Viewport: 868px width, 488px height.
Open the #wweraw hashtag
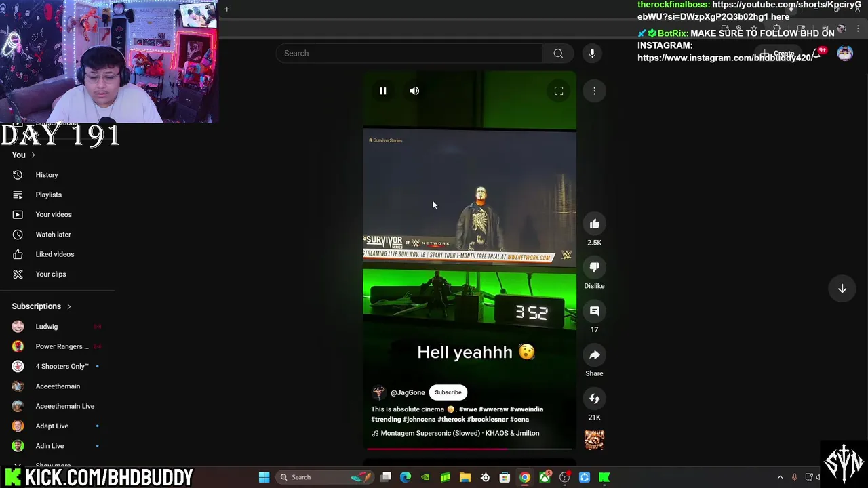click(x=493, y=409)
